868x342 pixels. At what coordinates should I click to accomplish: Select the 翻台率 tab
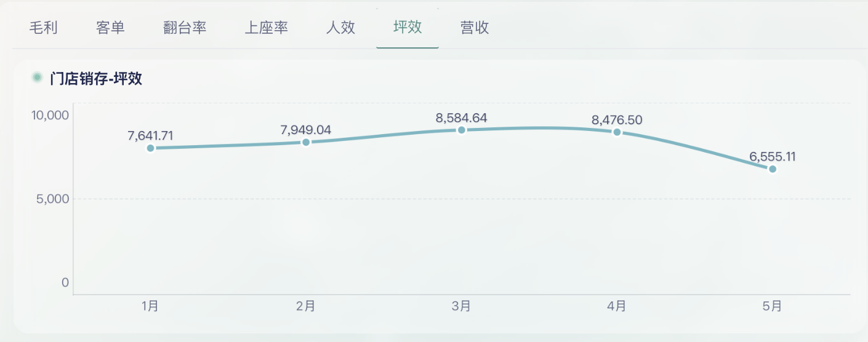click(x=185, y=28)
